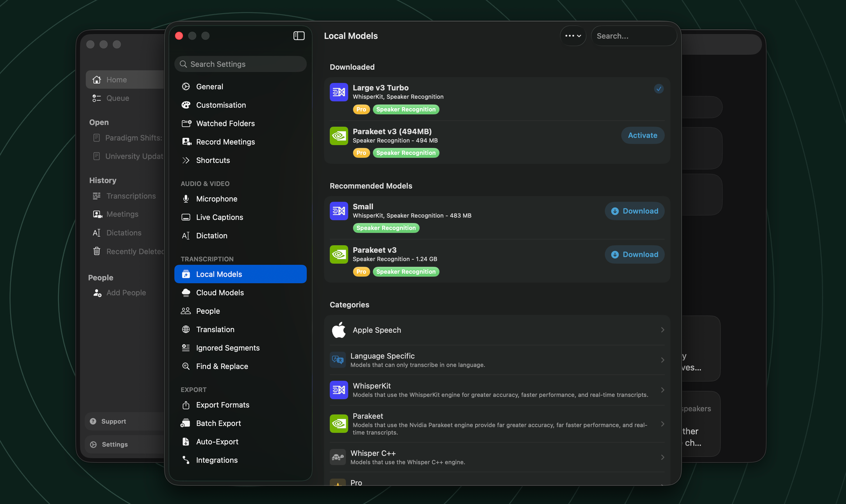Click the Language Specific category icon

tap(338, 360)
